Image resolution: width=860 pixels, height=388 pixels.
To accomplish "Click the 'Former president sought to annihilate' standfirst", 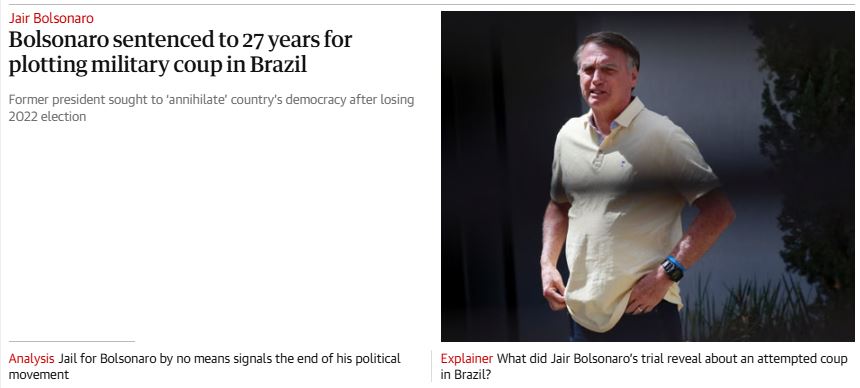I will click(211, 108).
